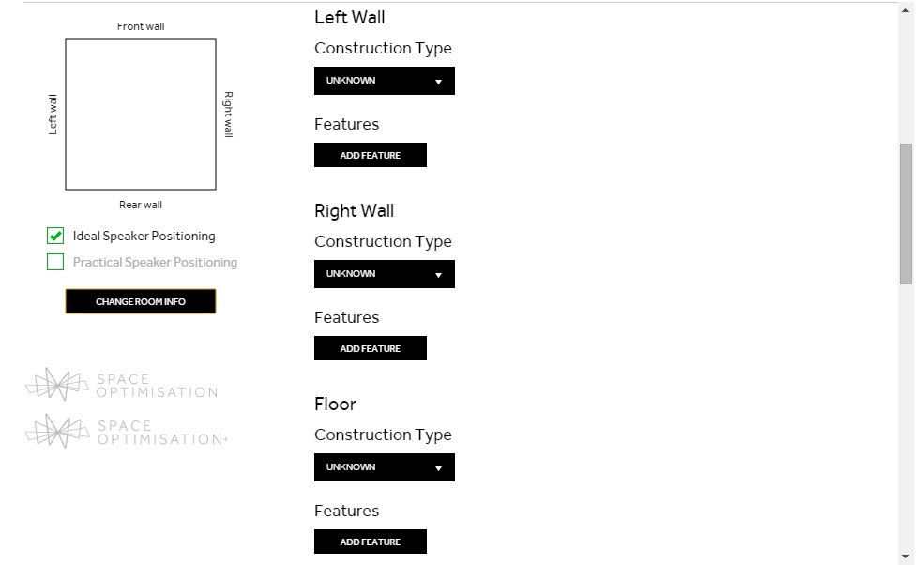Viewport: 924px width, 565px height.
Task: Open Left Wall Construction Type dropdown
Action: 385,81
